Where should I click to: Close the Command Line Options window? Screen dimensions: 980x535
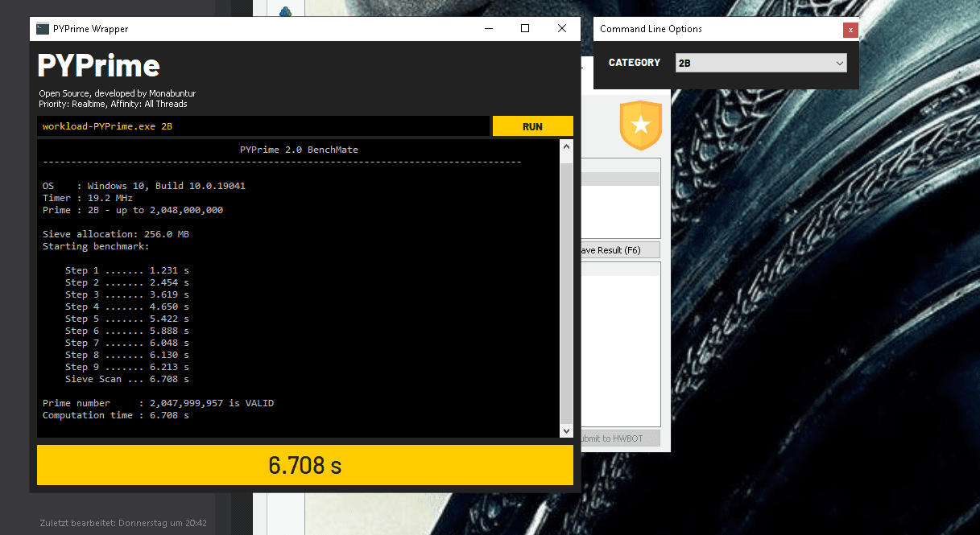click(850, 30)
